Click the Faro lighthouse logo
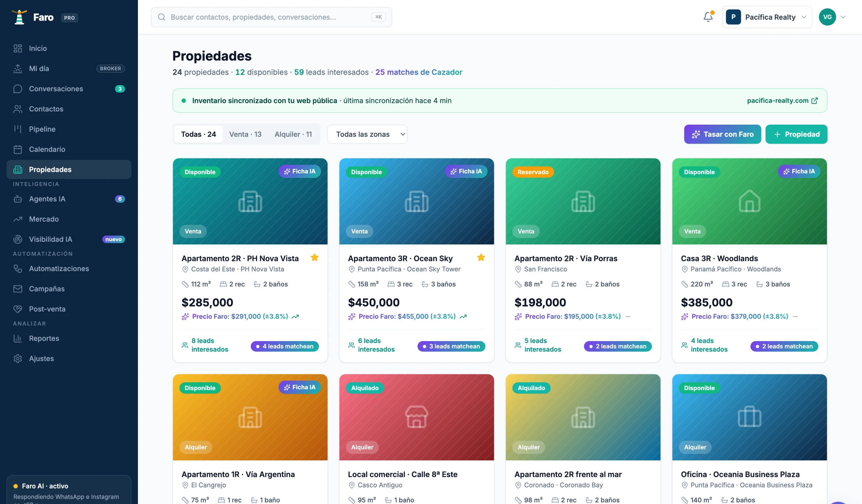 click(x=19, y=17)
